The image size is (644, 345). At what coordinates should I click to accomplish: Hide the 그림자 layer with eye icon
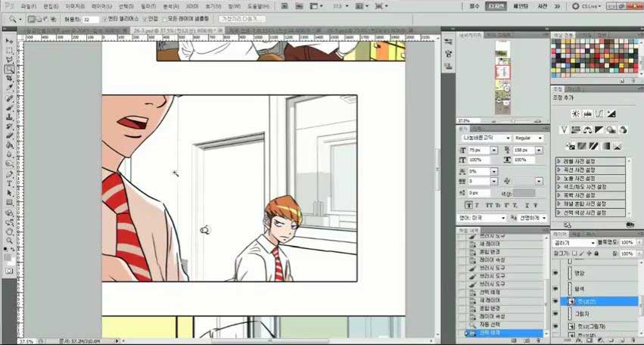tap(555, 313)
